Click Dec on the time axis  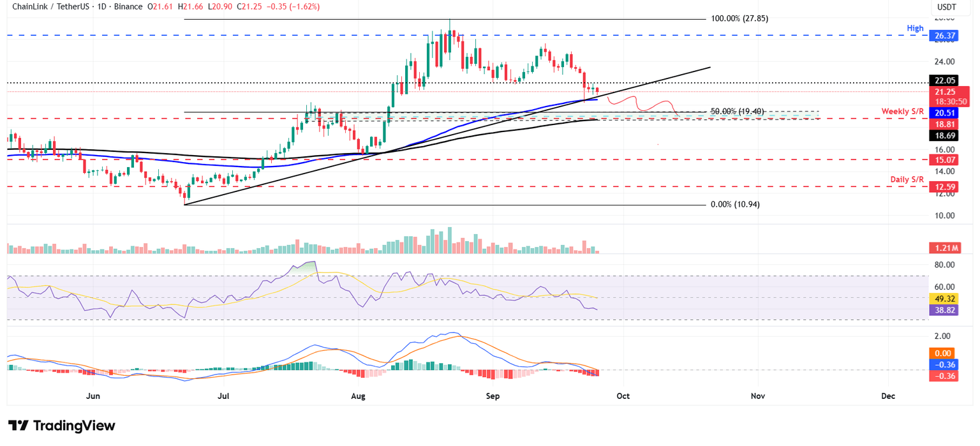[x=888, y=396]
